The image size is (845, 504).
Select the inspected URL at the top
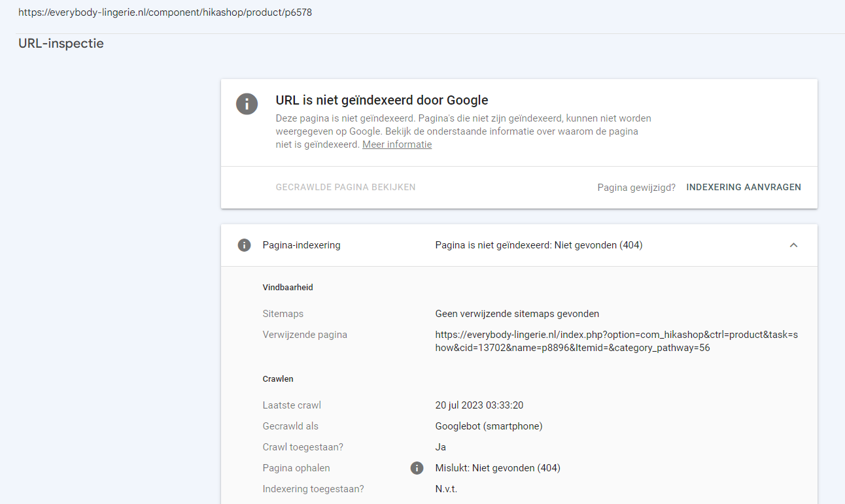click(x=165, y=12)
